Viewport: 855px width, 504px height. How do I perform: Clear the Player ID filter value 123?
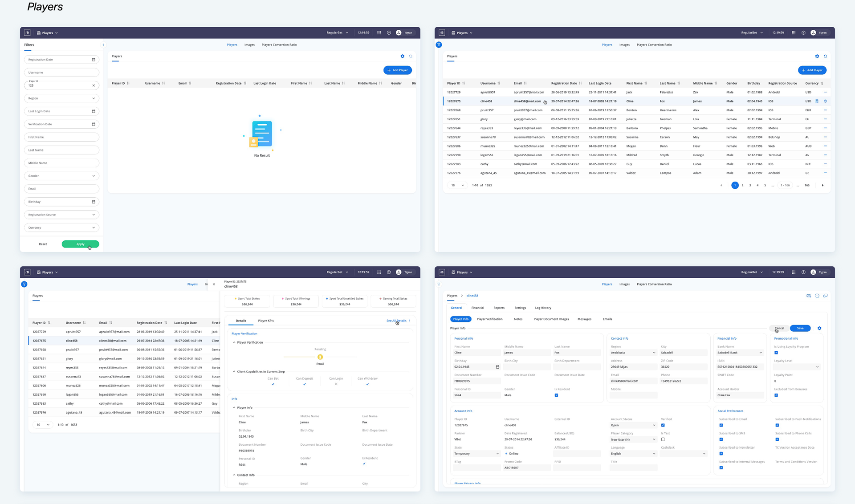pyautogui.click(x=94, y=85)
